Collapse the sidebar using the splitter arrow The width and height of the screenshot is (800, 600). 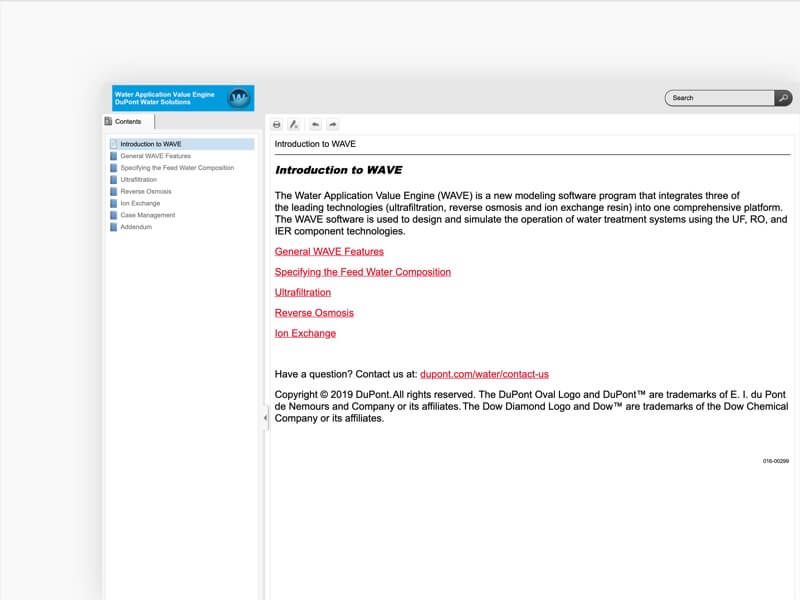point(265,418)
